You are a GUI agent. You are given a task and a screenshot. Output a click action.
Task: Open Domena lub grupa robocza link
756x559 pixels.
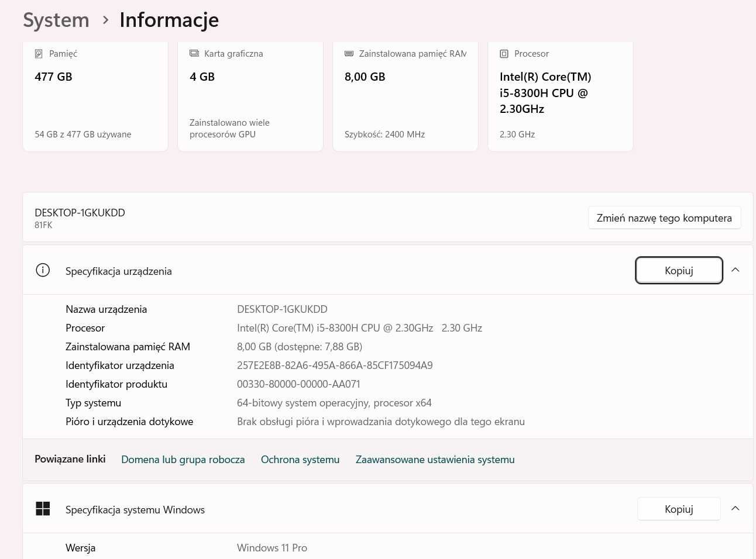coord(183,460)
